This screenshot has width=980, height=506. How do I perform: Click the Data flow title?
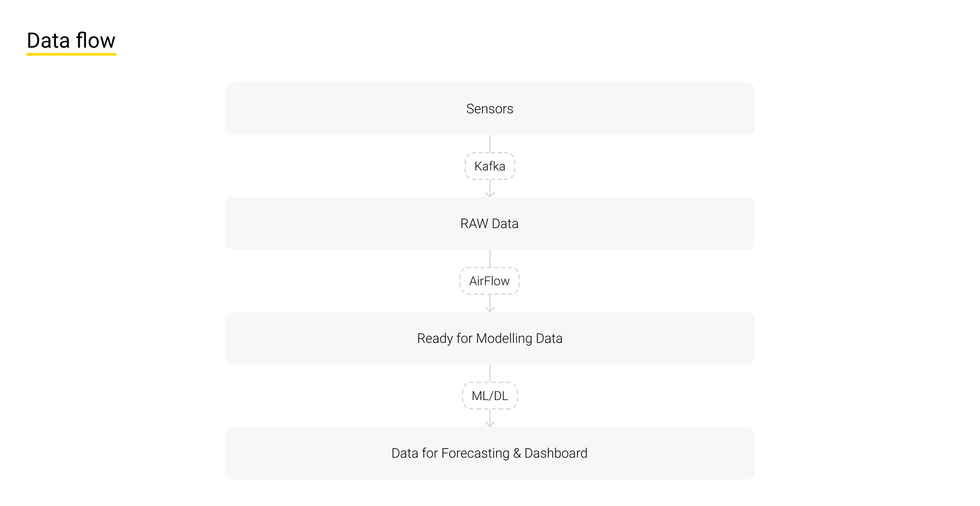click(x=71, y=41)
